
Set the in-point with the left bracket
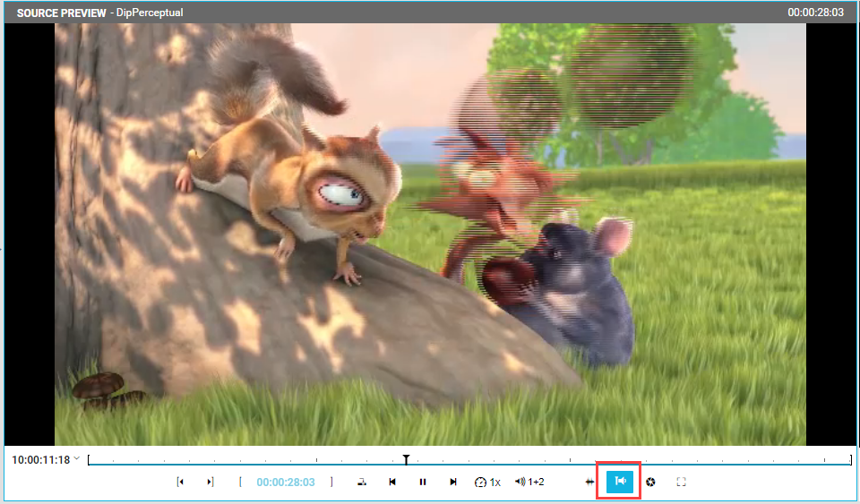pyautogui.click(x=240, y=482)
